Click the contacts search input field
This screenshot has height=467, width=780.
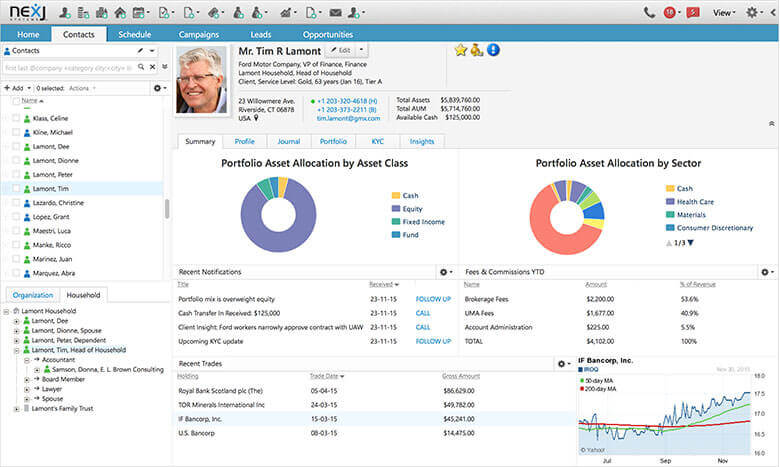[69, 68]
